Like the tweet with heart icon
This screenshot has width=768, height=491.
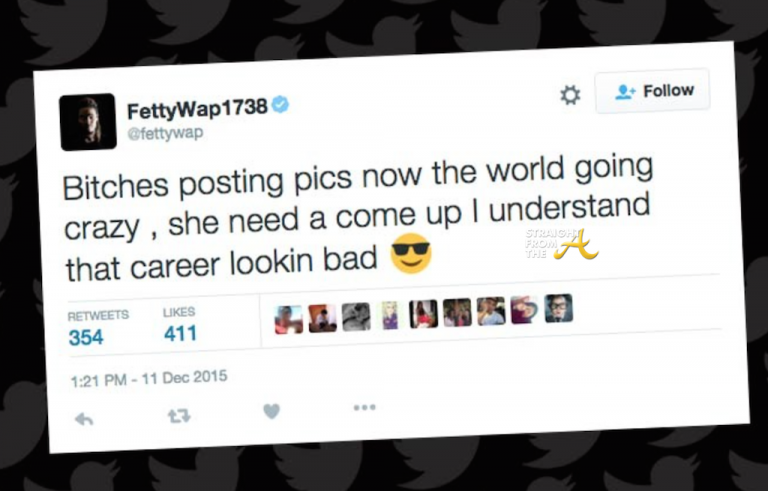click(271, 411)
